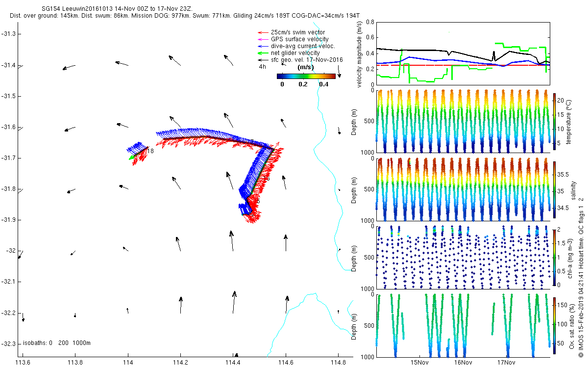Click the 114.2 longitude tick label
This screenshot has height=368, width=588.
click(x=180, y=363)
